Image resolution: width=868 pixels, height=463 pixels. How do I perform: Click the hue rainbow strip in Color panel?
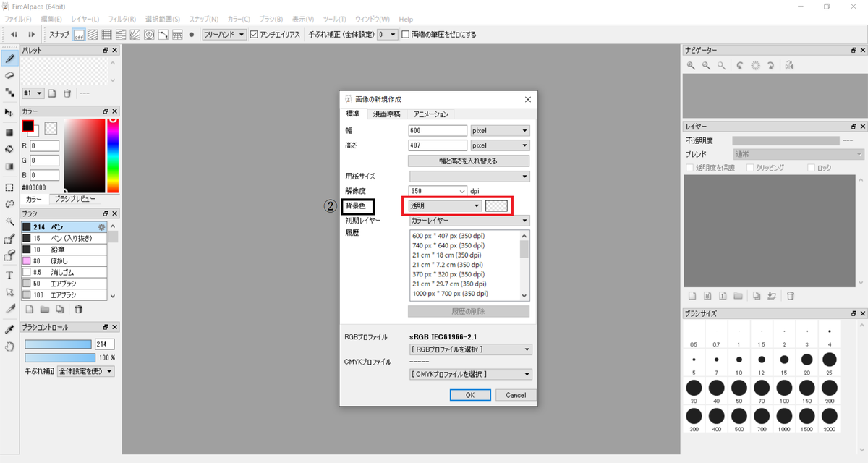113,155
